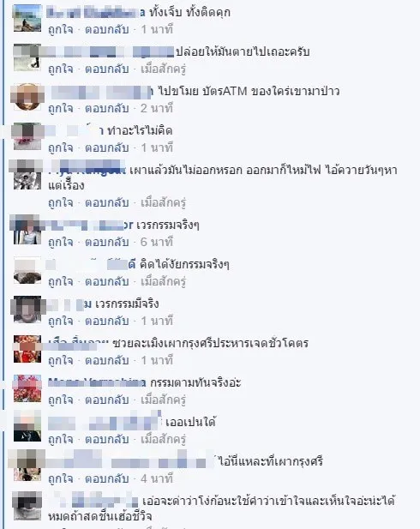Click the '4 นาที' timestamp
Image resolution: width=420 pixels, height=529 pixels.
pyautogui.click(x=157, y=479)
